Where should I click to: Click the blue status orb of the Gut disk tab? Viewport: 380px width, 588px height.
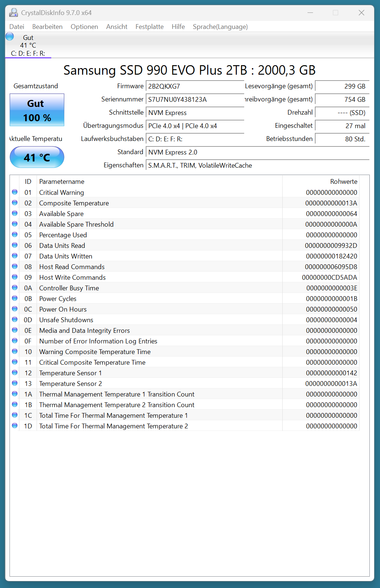[10, 36]
